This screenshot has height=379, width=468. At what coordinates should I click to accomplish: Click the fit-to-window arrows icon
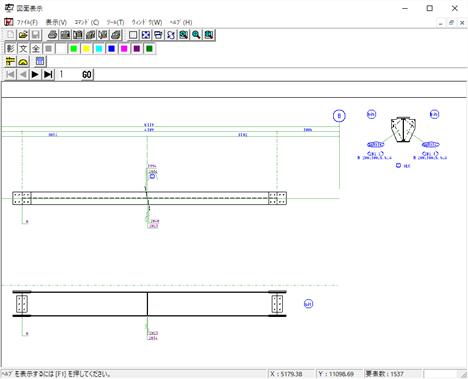tap(146, 35)
